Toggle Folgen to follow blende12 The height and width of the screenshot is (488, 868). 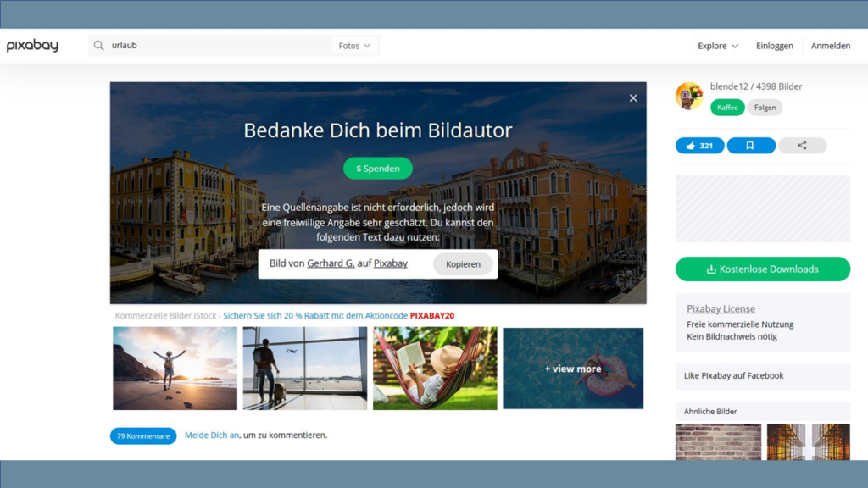[765, 108]
